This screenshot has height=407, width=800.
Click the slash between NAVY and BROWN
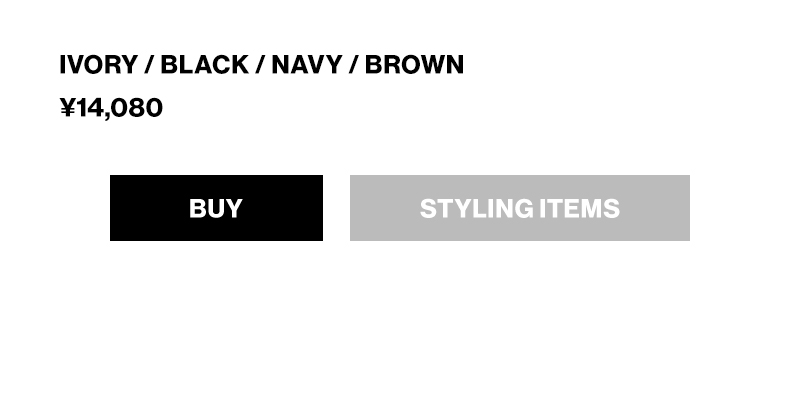pos(353,65)
